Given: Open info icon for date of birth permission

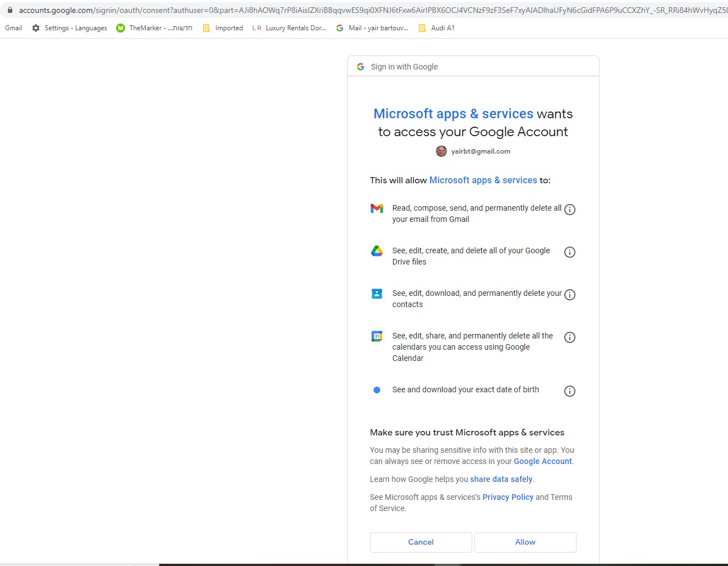Looking at the screenshot, I should tap(570, 391).
